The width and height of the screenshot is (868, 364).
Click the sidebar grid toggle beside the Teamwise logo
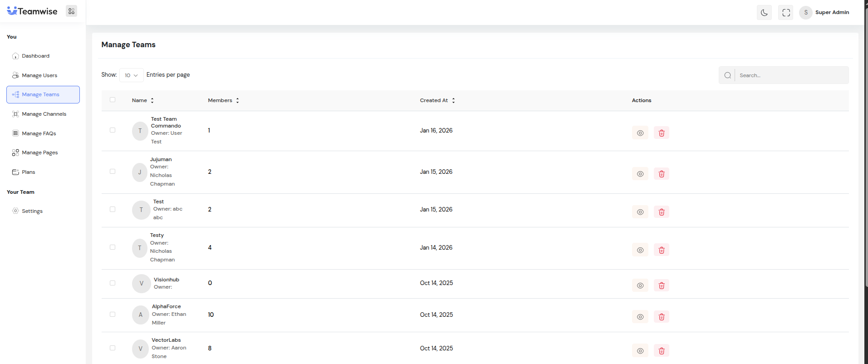point(71,11)
